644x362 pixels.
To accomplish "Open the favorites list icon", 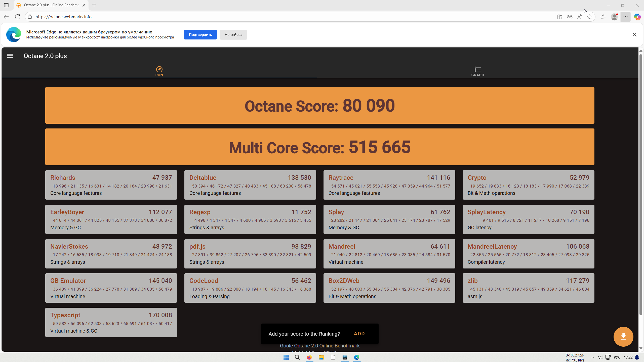I will pos(603,17).
